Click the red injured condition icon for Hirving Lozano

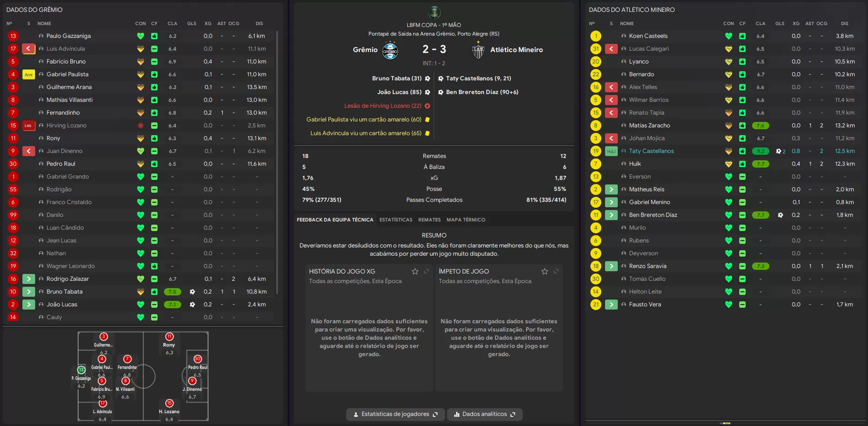[x=141, y=126]
